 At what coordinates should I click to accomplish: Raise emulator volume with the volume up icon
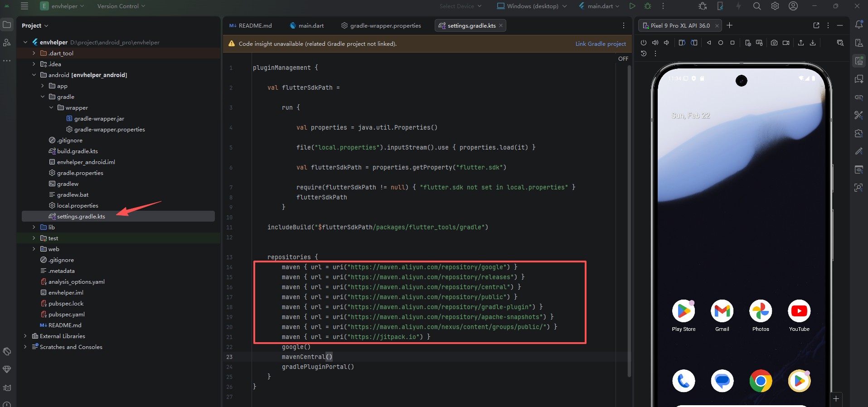655,43
